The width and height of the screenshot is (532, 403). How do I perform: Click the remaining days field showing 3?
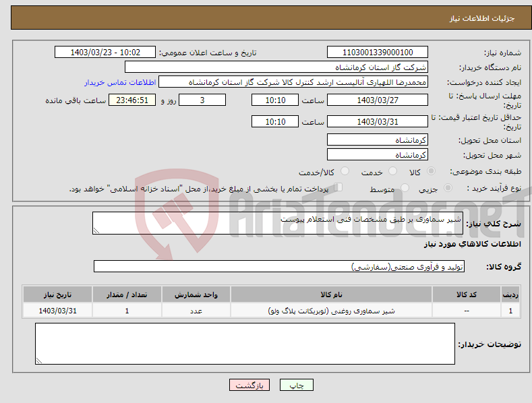click(x=202, y=100)
